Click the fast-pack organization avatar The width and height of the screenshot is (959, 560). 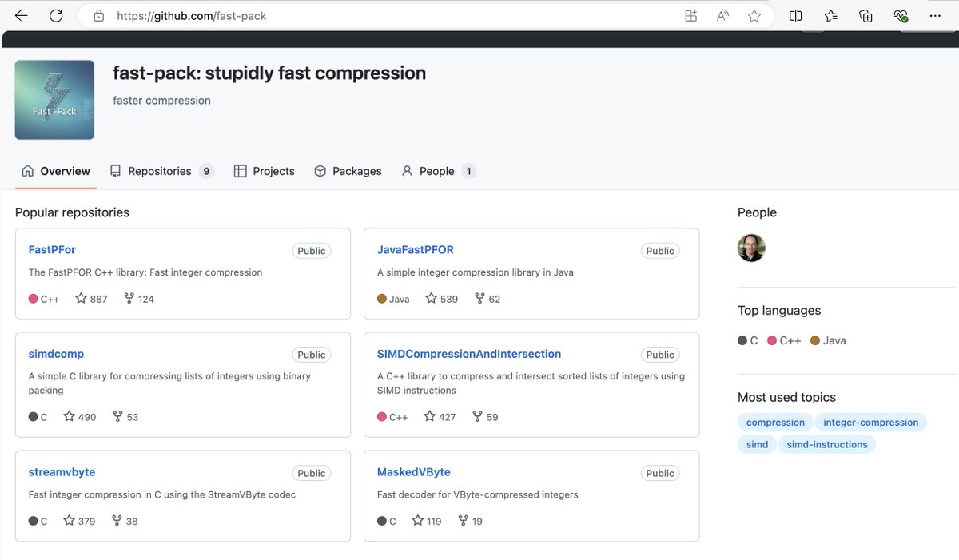pos(54,99)
